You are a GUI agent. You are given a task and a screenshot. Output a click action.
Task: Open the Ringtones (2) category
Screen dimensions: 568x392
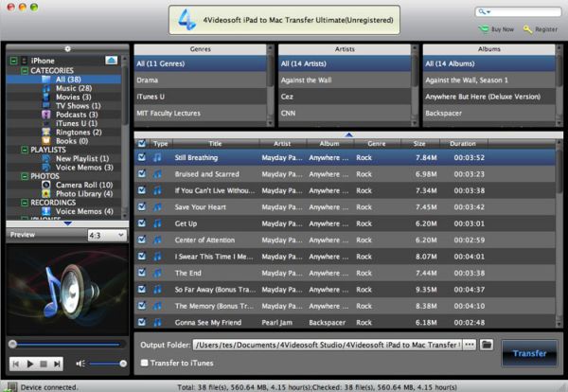(79, 133)
